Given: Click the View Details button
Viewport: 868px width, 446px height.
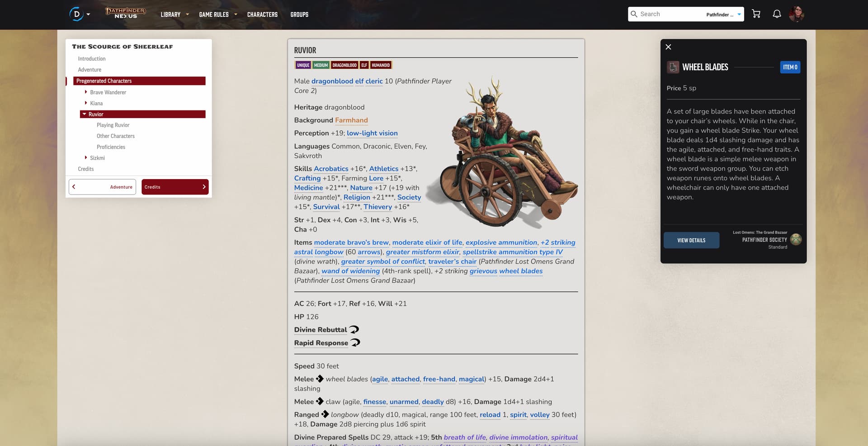Looking at the screenshot, I should click(x=691, y=240).
